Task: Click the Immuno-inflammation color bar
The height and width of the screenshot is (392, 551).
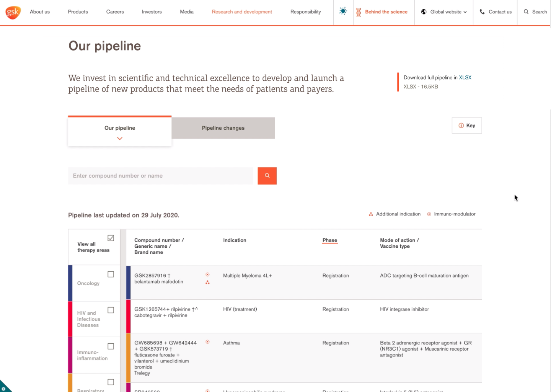Action: point(70,355)
